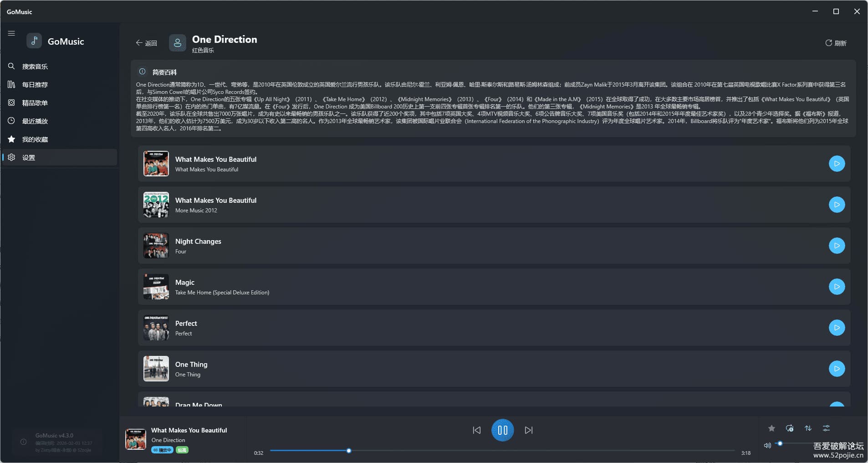
Task: Click the album name Four
Action: [x=181, y=252]
